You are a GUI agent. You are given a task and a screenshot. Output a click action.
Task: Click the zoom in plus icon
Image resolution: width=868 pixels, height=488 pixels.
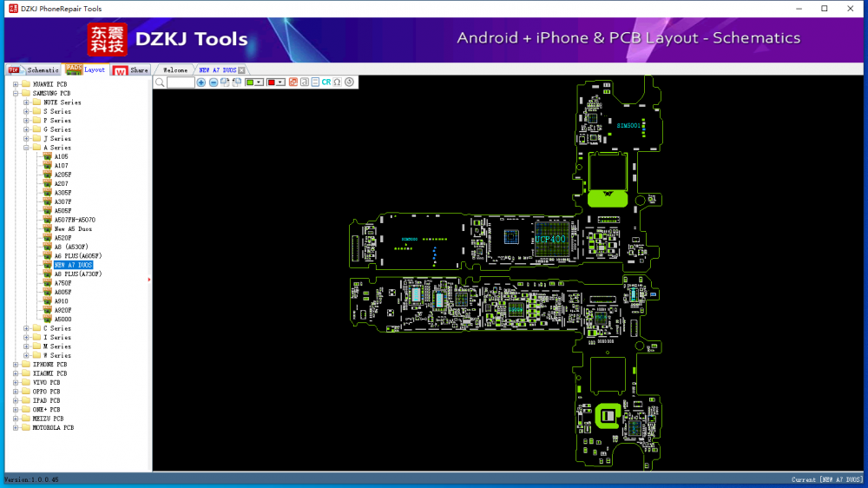click(201, 82)
